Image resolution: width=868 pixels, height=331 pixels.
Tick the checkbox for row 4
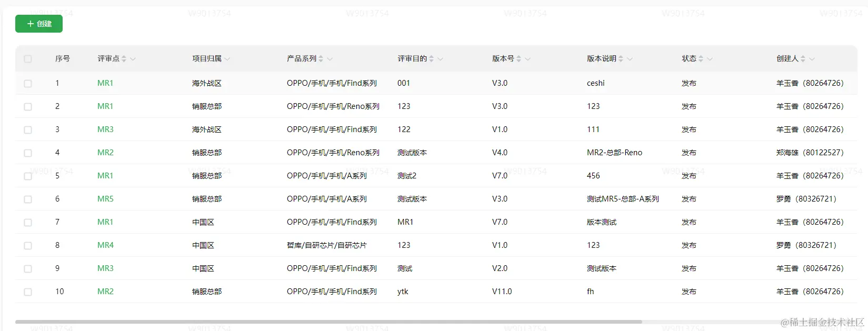[x=28, y=153]
